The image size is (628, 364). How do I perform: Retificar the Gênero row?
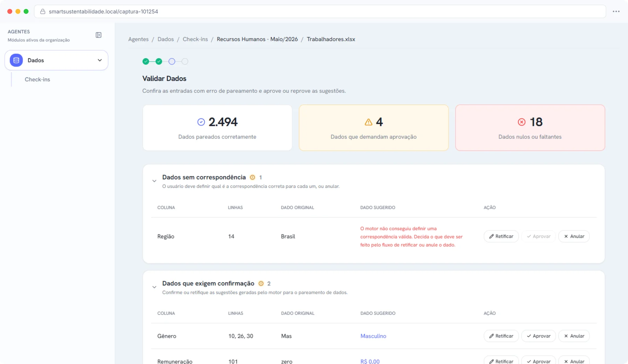point(501,336)
